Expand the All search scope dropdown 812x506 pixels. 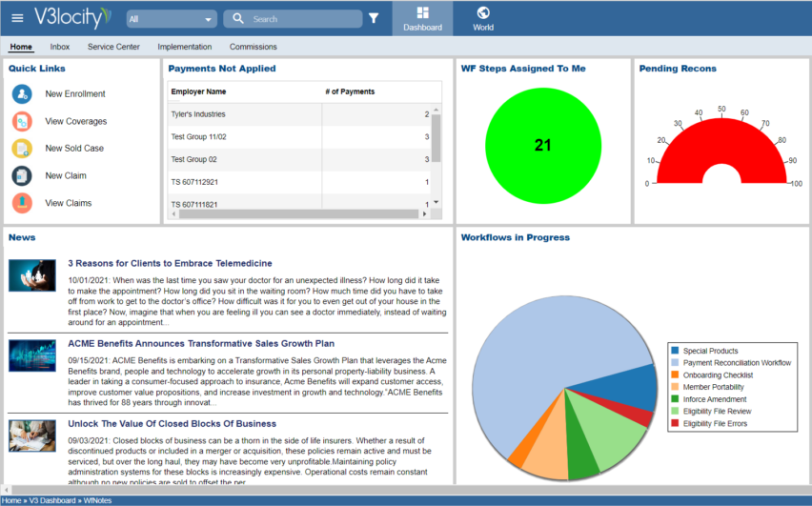(171, 19)
